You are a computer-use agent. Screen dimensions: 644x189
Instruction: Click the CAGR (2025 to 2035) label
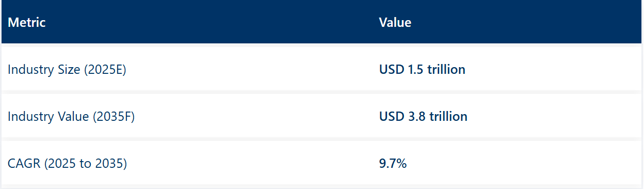pos(67,164)
